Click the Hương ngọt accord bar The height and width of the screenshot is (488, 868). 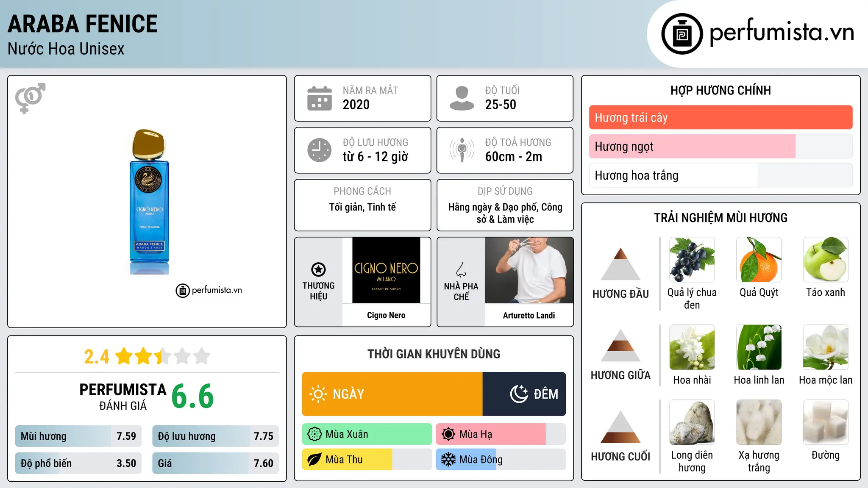721,146
